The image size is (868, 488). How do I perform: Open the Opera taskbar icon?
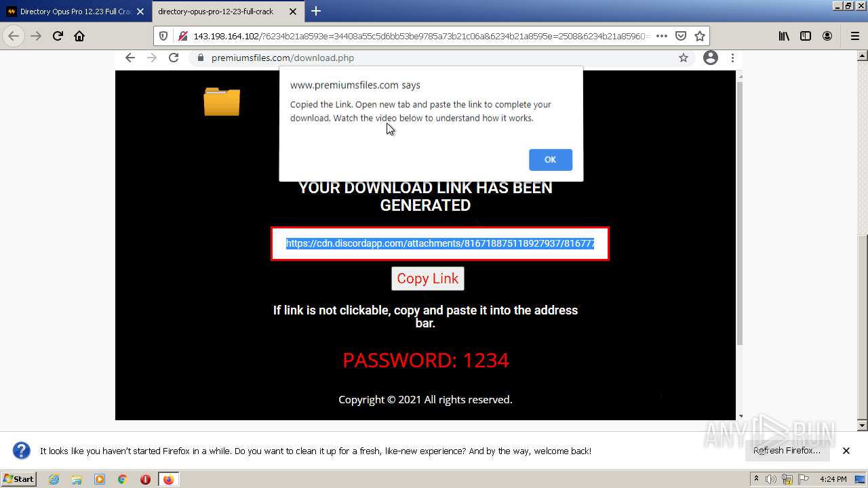click(x=145, y=479)
